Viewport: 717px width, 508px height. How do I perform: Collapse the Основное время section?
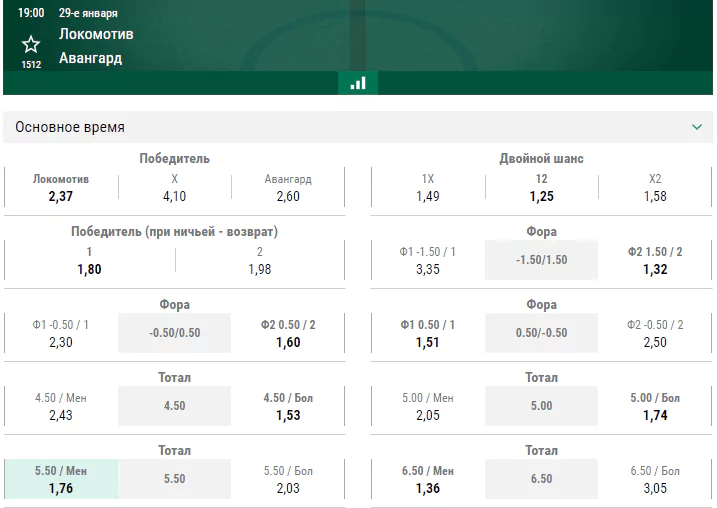tap(696, 127)
